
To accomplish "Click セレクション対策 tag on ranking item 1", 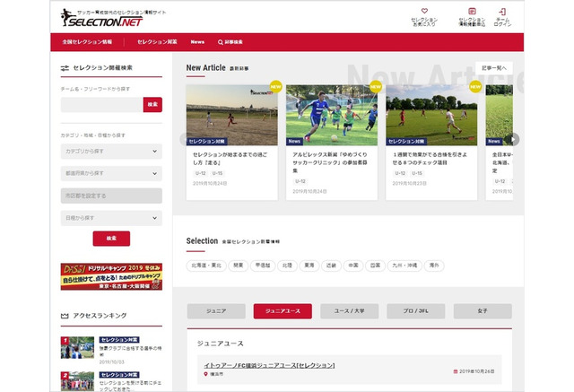I will pos(119,340).
